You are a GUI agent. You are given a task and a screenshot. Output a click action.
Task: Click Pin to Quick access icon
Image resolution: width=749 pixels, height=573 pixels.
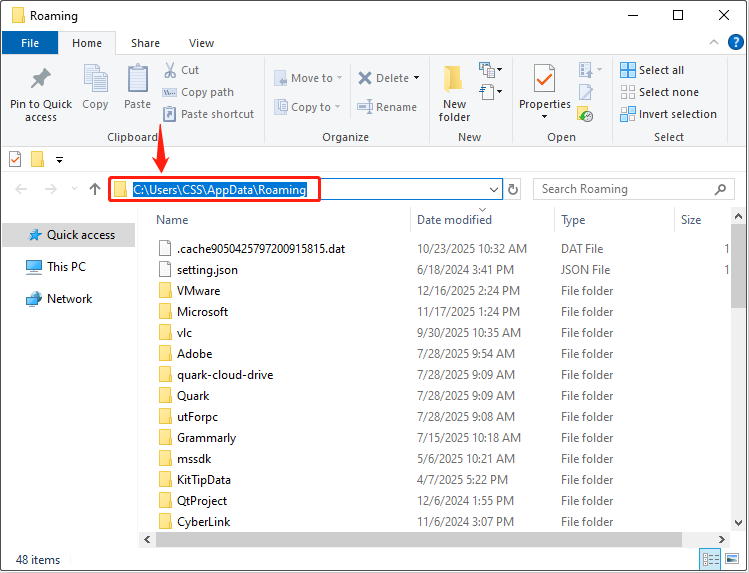(x=41, y=79)
